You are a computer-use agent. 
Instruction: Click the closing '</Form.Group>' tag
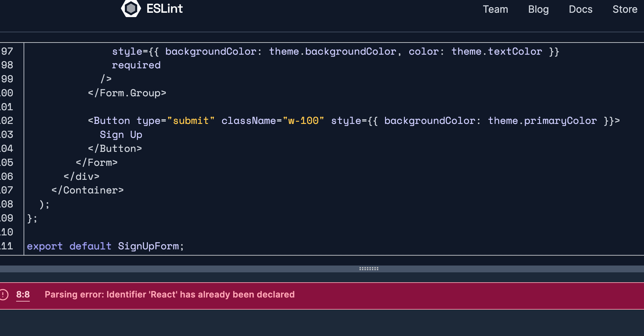pyautogui.click(x=127, y=93)
